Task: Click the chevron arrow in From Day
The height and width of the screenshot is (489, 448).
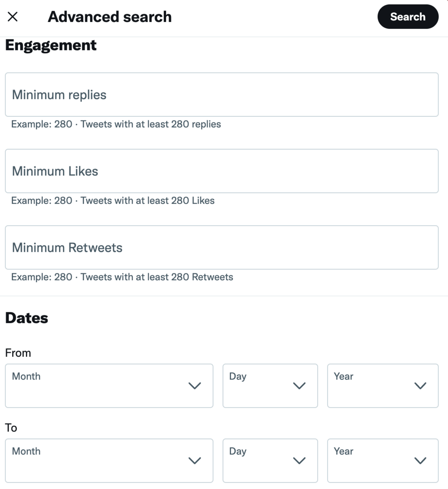Action: [299, 386]
